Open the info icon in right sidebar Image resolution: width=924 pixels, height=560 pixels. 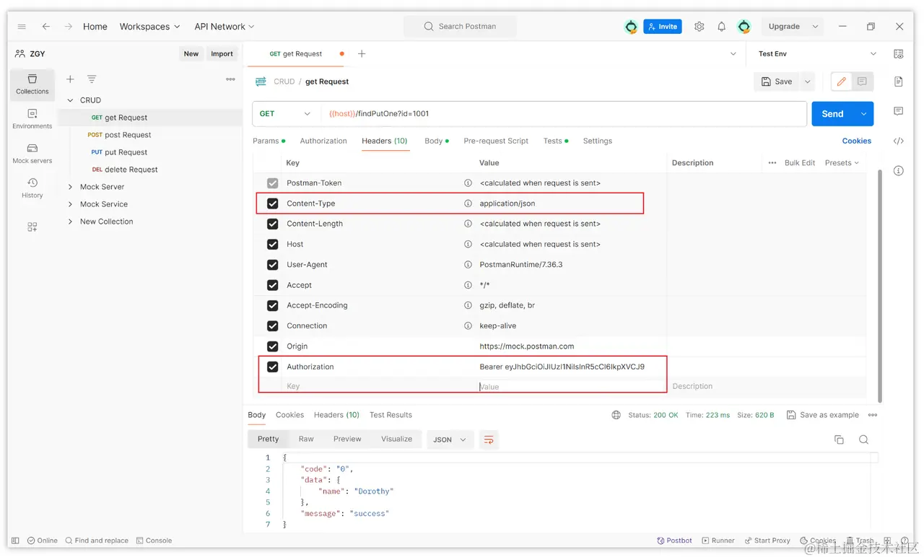tap(899, 171)
